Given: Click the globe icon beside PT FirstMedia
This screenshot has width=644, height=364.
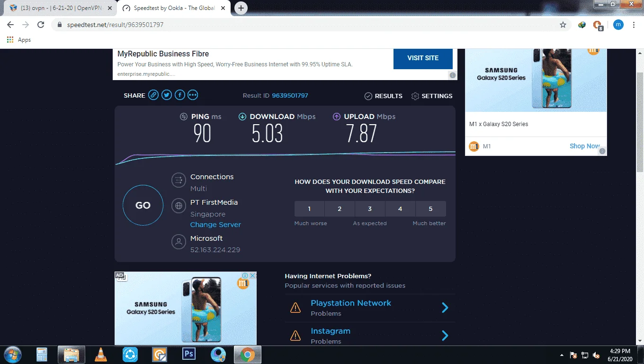Looking at the screenshot, I should coord(179,206).
